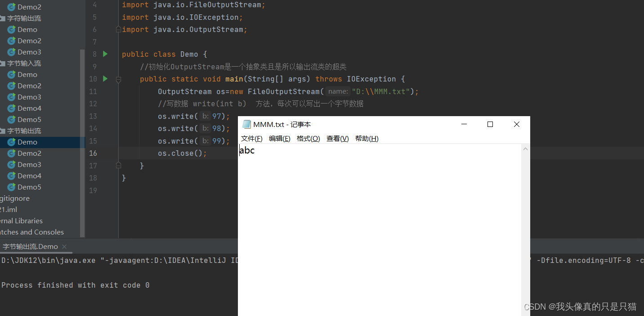This screenshot has width=644, height=316.
Task: Click Notepad icon in MMM.txt title bar
Action: pos(246,124)
